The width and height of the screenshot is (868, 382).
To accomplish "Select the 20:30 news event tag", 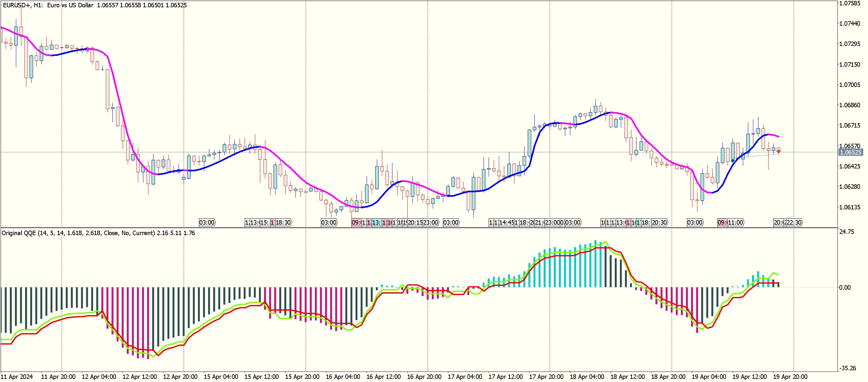I will click(659, 222).
